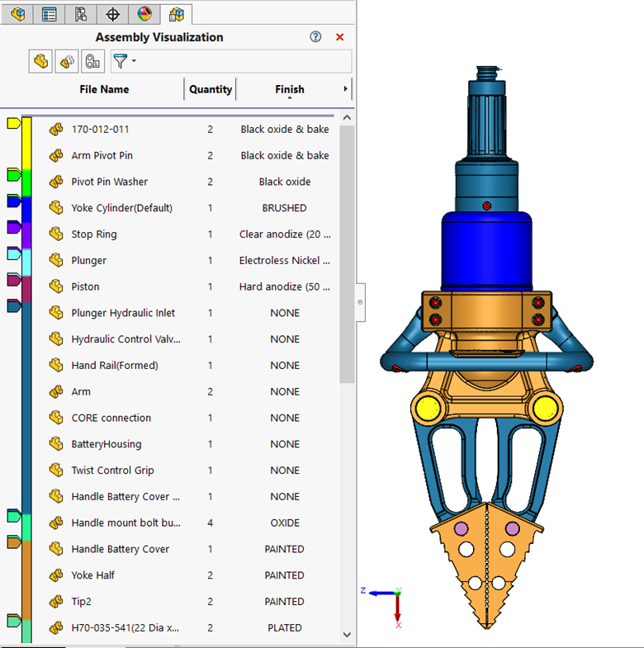
Task: Click the Stop Ring part icon
Action: 56,234
